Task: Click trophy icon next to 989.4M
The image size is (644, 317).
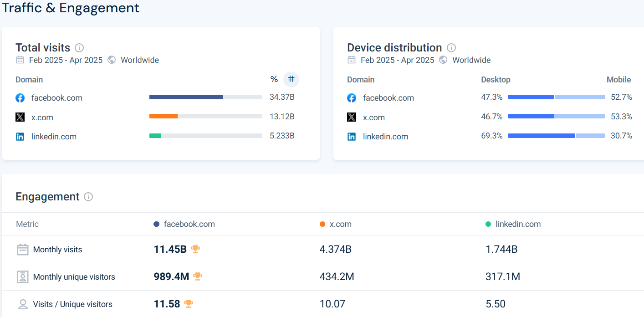Action: [198, 276]
